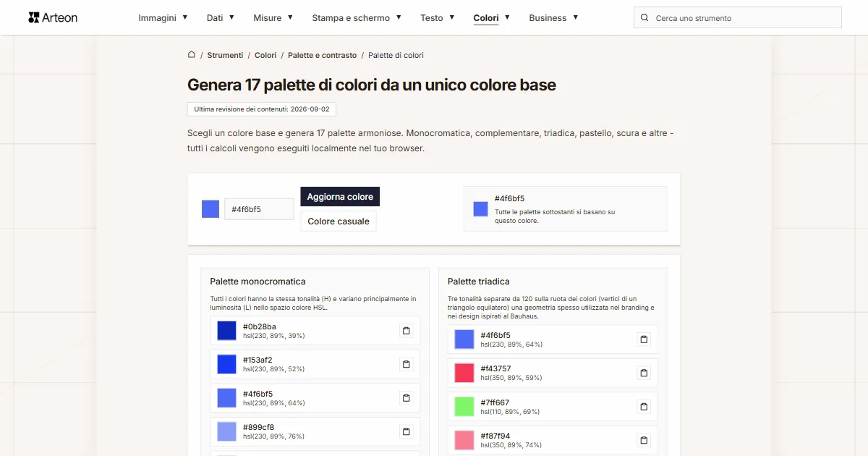The height and width of the screenshot is (456, 868).
Task: Click the #153af2 blue swatch
Action: (226, 364)
